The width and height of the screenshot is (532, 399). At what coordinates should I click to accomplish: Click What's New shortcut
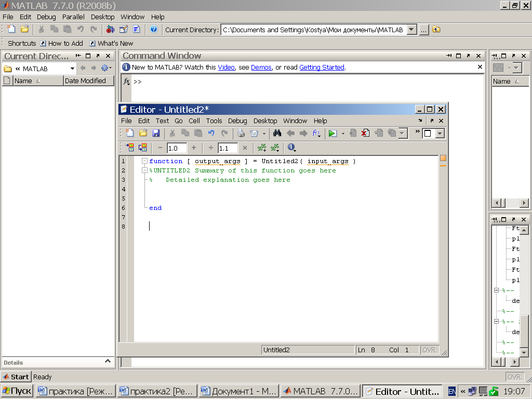pos(112,44)
